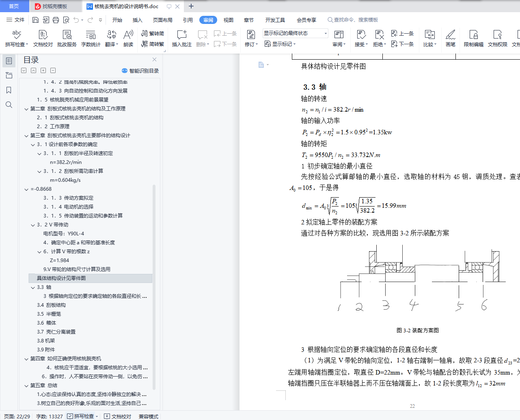Go to the 首页 home tab
520x420 pixels.
14,6
